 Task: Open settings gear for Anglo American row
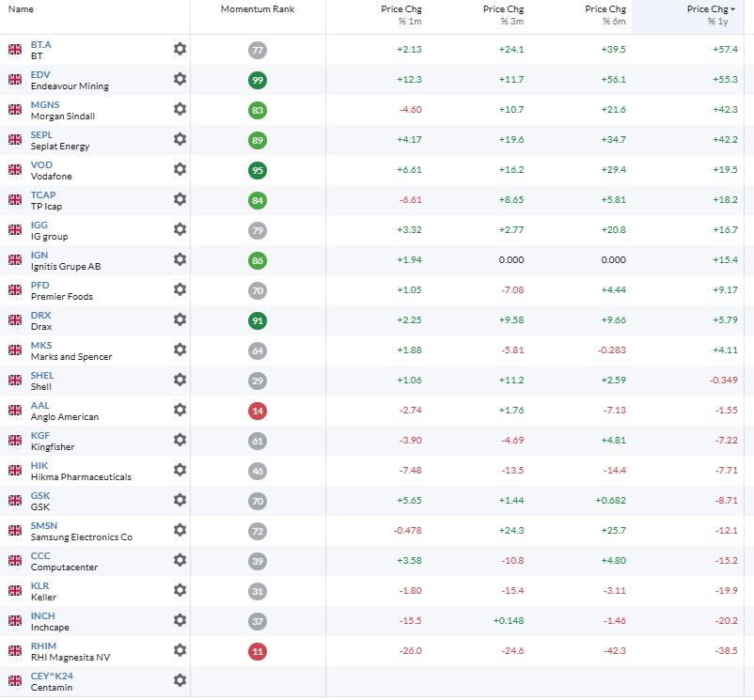coord(180,410)
